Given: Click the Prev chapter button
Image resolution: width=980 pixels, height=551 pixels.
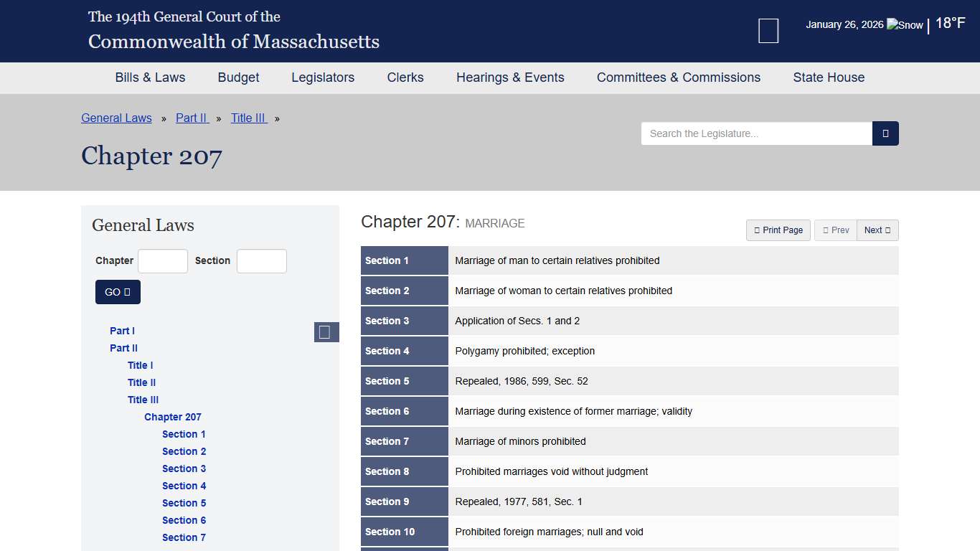Looking at the screenshot, I should (836, 230).
